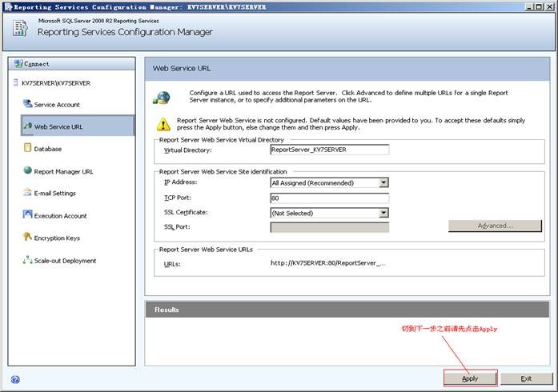Click the yellow warning triangle icon
This screenshot has height=392, width=558.
tap(163, 124)
